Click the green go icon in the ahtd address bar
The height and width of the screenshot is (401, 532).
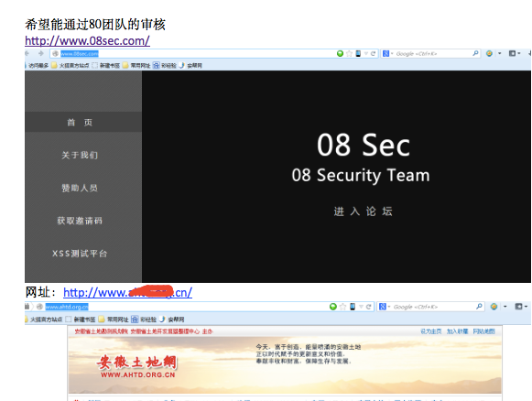[x=332, y=307]
